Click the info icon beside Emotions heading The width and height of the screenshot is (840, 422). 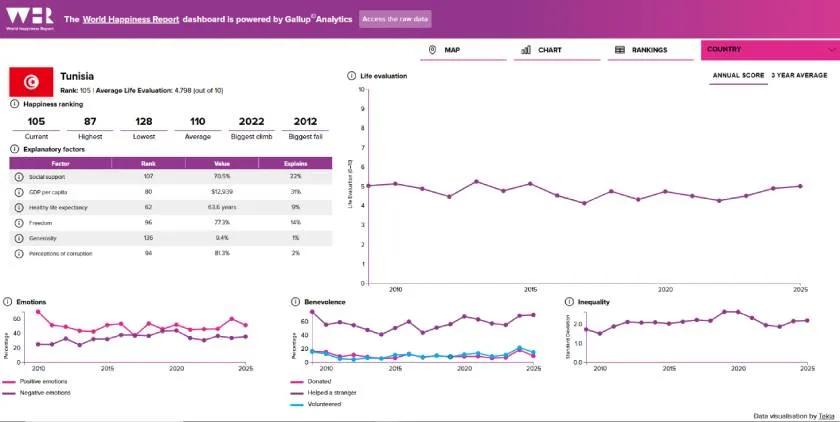coord(9,301)
